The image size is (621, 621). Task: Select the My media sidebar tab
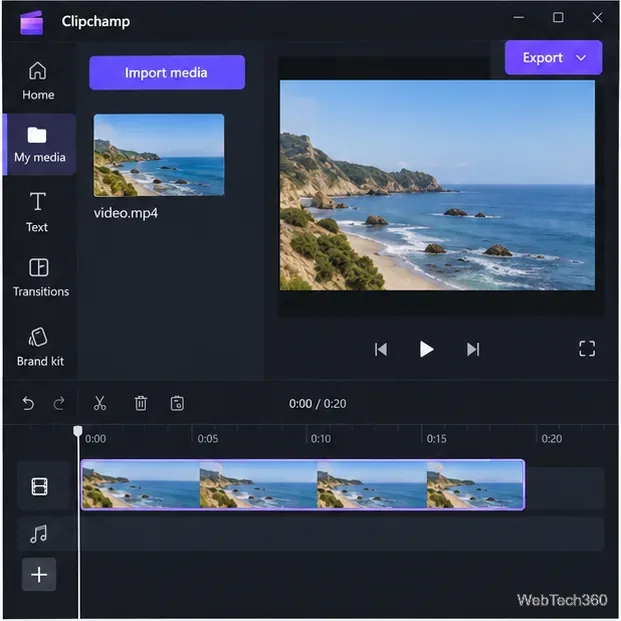pos(40,145)
